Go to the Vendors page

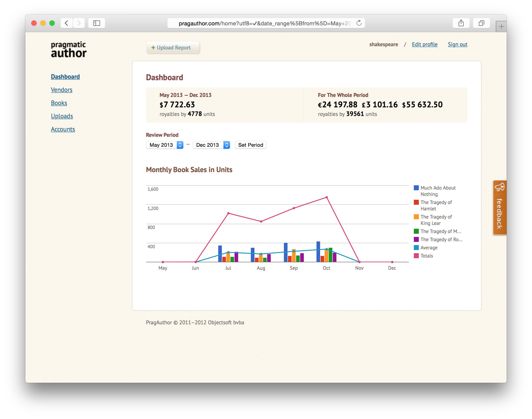tap(62, 90)
